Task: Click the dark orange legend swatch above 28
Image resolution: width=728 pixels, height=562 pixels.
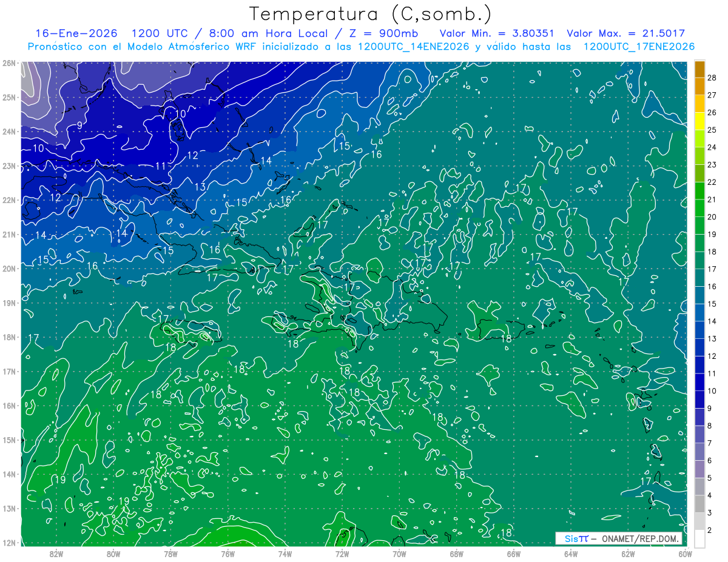Action: [x=699, y=69]
